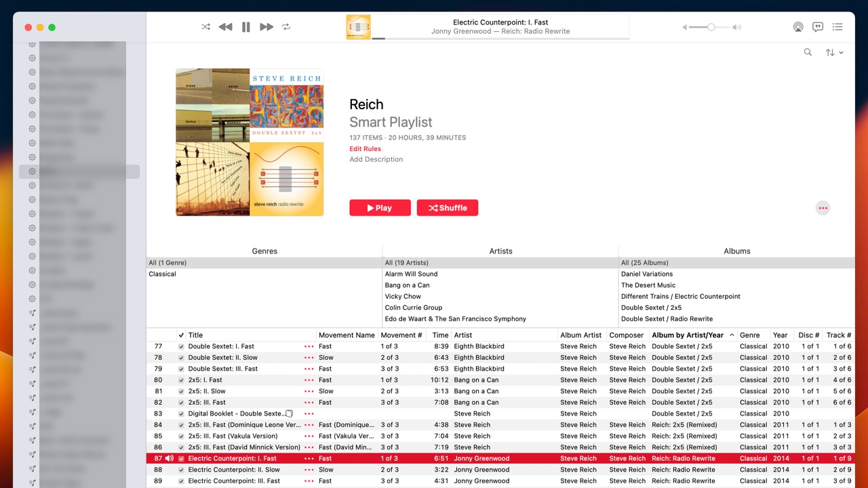
Task: Pause the current song
Action: 246,27
